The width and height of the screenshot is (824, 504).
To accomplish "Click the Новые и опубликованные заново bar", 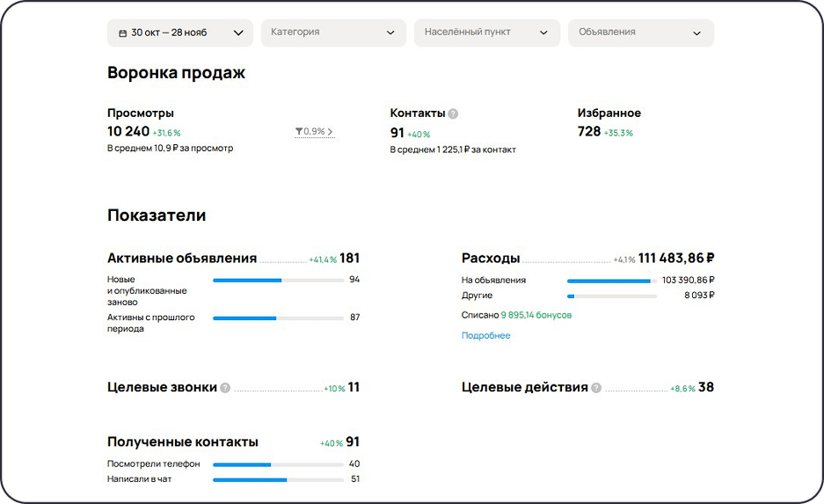I will coord(278,280).
